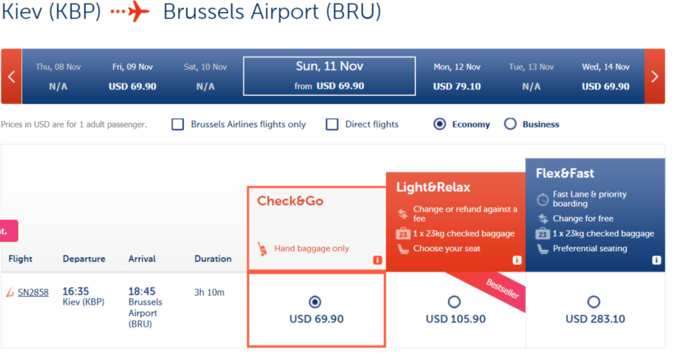Click the Brussels Airlines logo beside SN2858
This screenshot has height=362, width=680.
click(10, 293)
